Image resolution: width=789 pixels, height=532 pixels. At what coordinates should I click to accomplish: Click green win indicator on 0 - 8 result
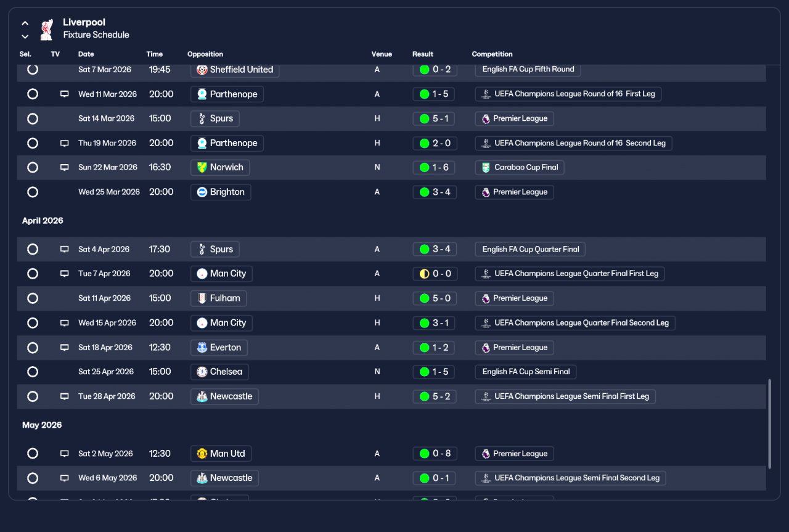[x=424, y=454]
